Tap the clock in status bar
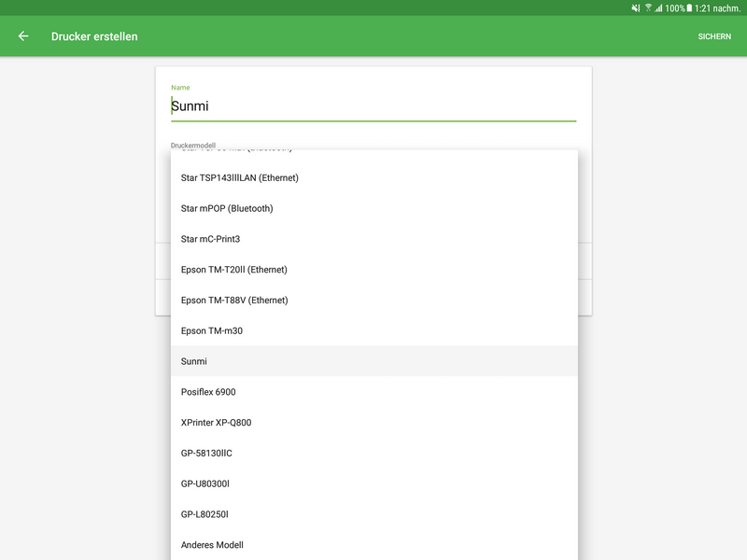This screenshot has height=560, width=747. [717, 7]
